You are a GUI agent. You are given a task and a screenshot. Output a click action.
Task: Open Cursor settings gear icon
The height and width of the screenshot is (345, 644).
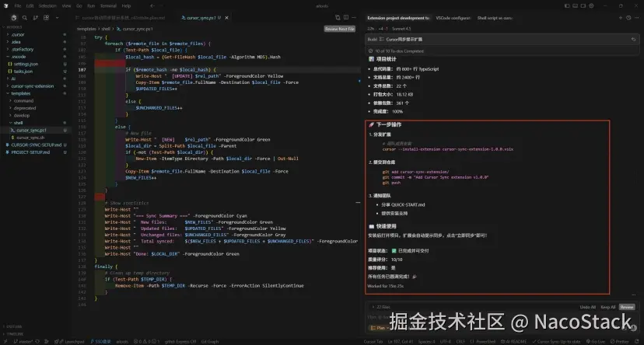[591, 5]
